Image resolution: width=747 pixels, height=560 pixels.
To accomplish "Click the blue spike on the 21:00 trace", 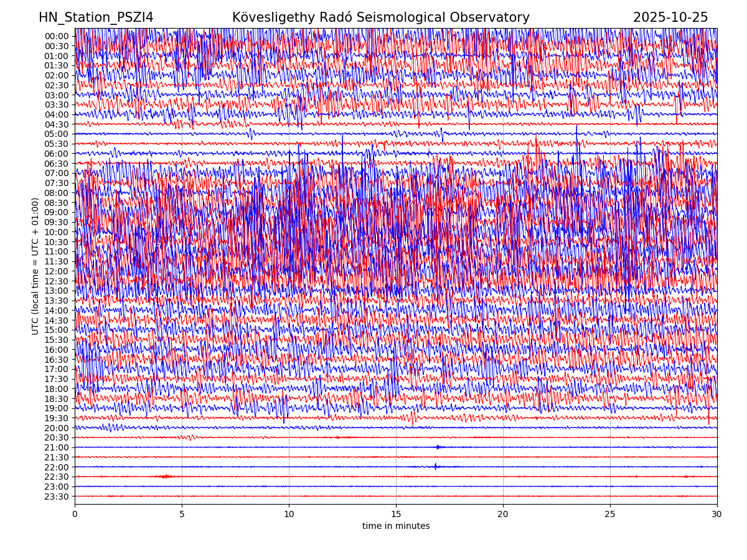I will point(438,447).
